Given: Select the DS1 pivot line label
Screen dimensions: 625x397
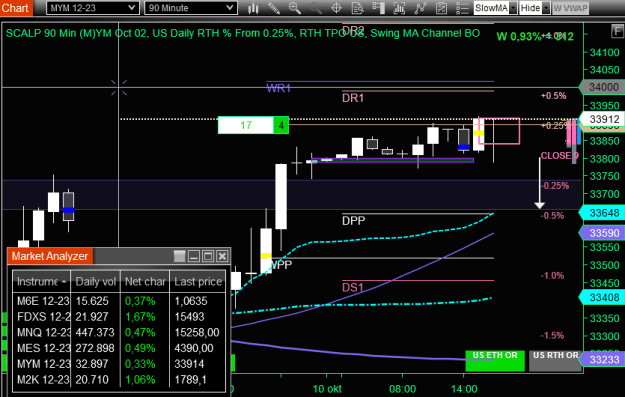Looking at the screenshot, I should tap(353, 287).
